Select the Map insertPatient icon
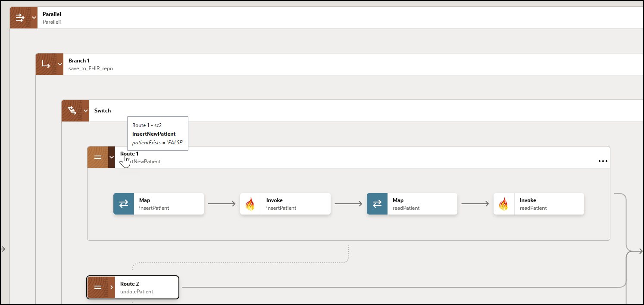644x305 pixels. click(x=124, y=204)
